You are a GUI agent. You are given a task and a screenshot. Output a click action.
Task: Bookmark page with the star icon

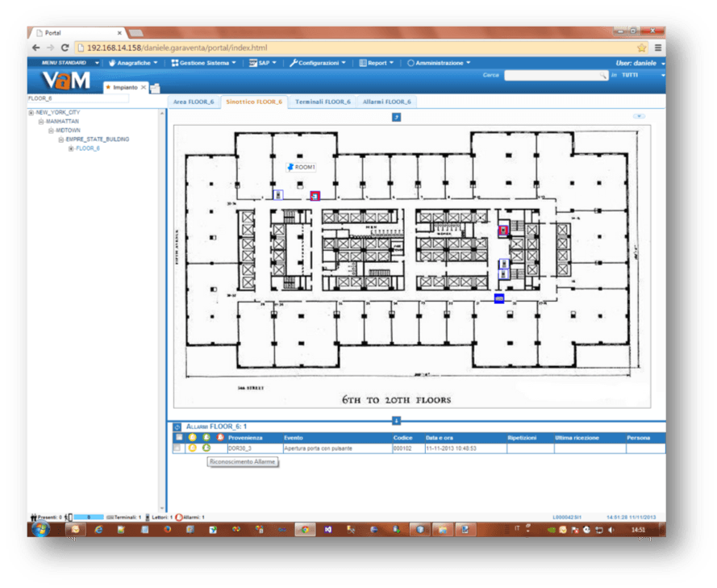point(642,48)
